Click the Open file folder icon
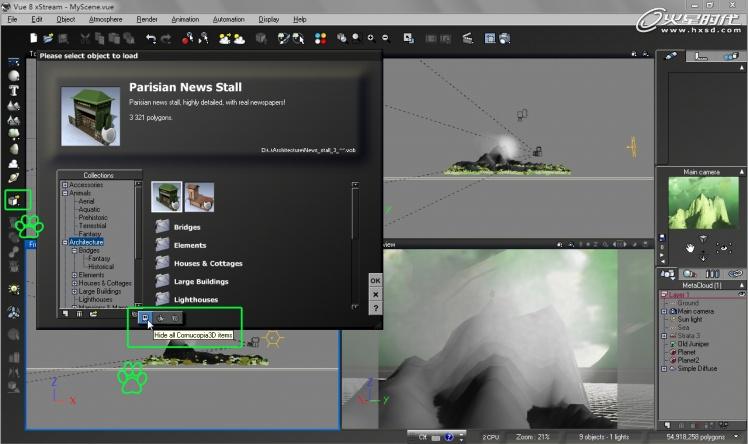This screenshot has height=444, width=748. coord(48,38)
